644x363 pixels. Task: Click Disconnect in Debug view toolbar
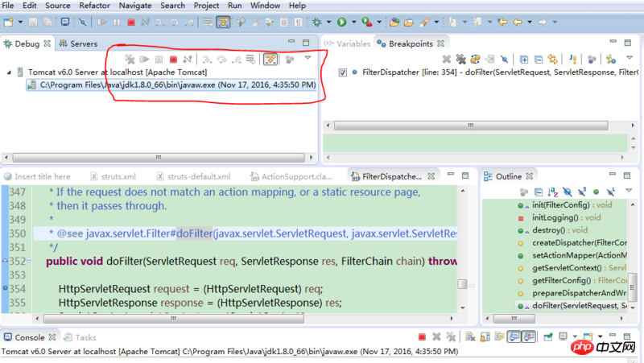pos(188,60)
